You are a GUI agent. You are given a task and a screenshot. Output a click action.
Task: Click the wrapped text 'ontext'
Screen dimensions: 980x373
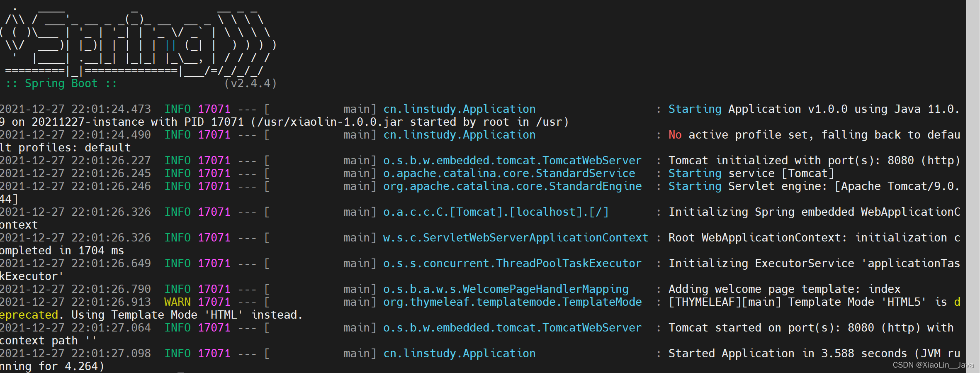click(x=19, y=225)
